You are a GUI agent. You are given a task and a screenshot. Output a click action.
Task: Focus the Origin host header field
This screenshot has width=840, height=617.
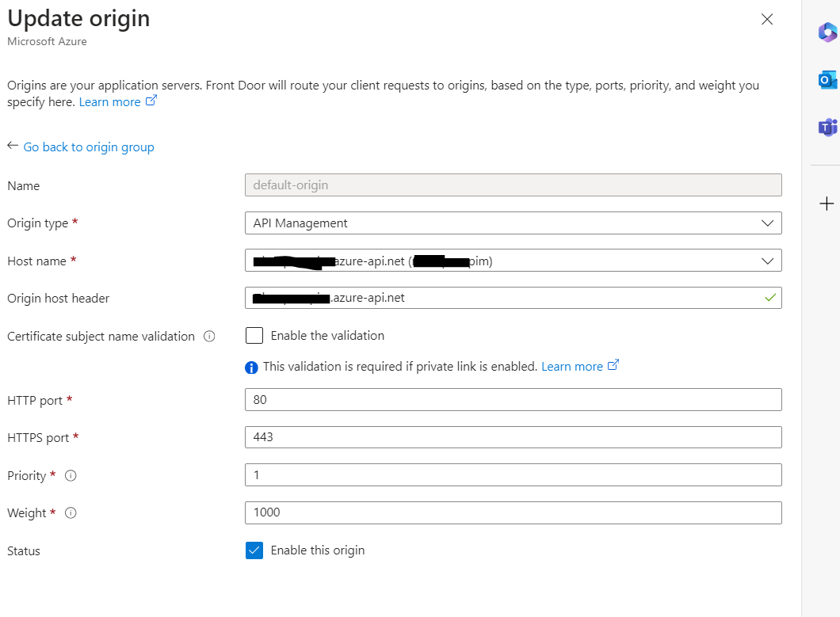[x=514, y=298]
